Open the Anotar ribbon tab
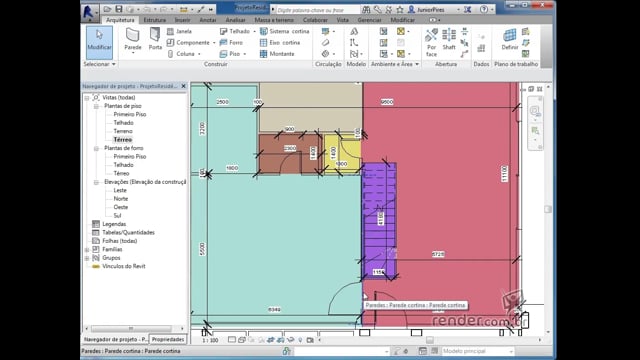640x360 pixels. pos(208,20)
